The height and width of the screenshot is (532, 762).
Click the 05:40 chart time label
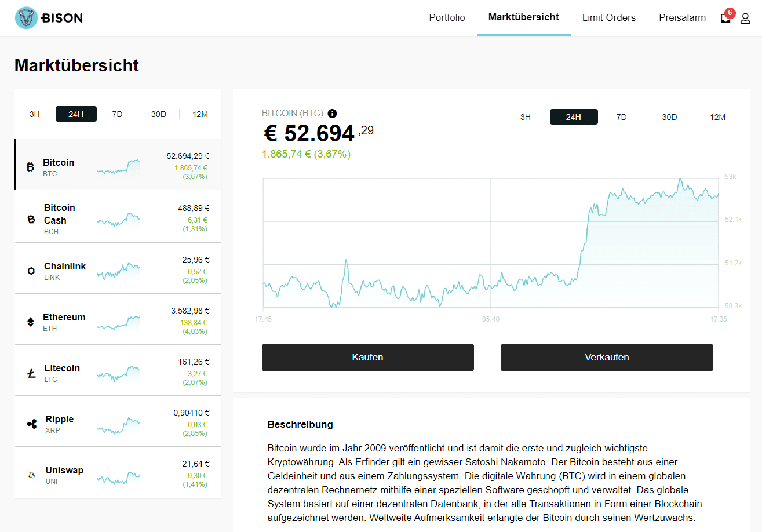(490, 319)
